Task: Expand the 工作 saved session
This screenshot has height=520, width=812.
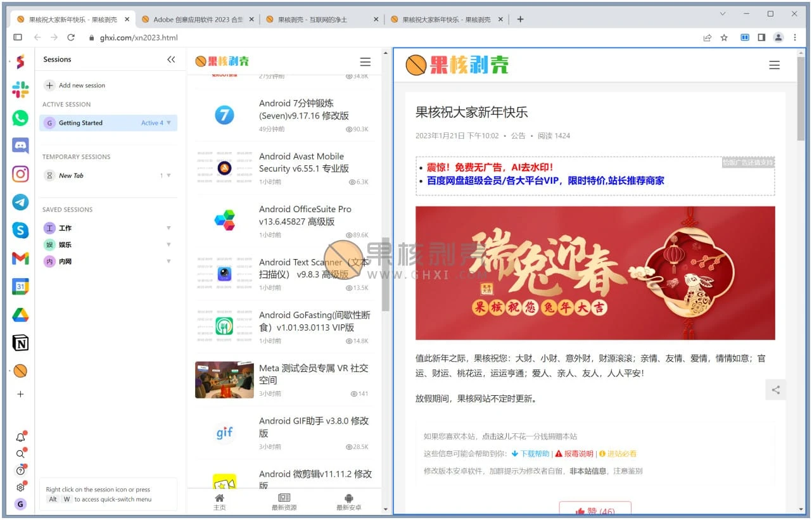Action: click(x=168, y=227)
